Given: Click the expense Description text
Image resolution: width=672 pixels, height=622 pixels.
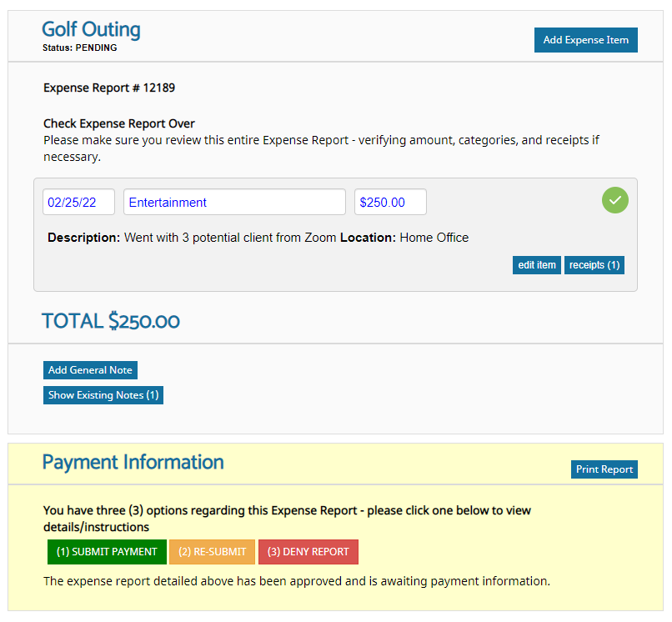Looking at the screenshot, I should (x=192, y=238).
